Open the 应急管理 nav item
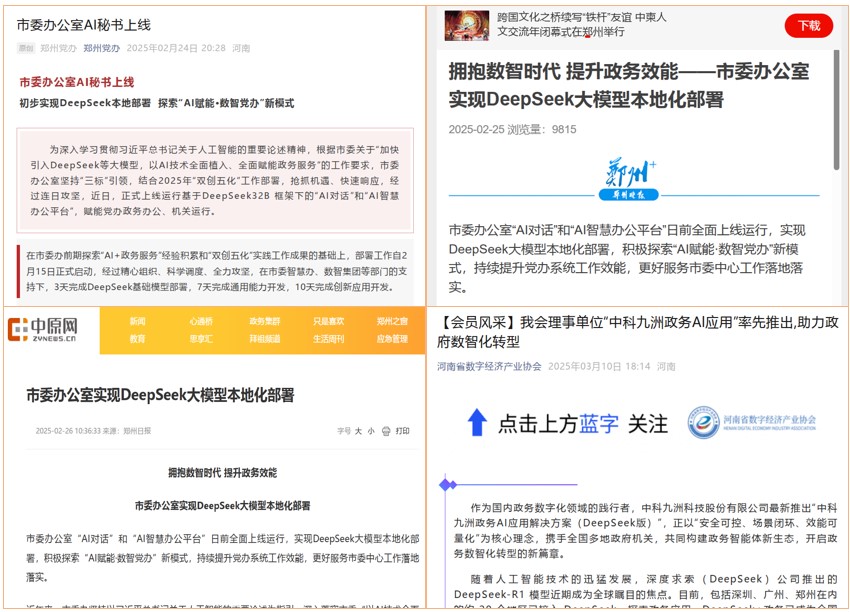This screenshot has width=850, height=612. [392, 339]
